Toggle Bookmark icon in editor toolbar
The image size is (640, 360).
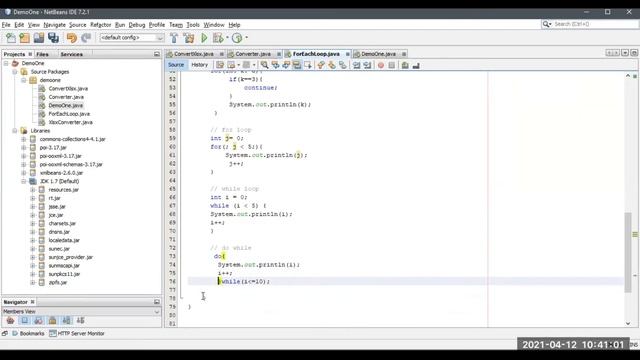click(x=343, y=65)
